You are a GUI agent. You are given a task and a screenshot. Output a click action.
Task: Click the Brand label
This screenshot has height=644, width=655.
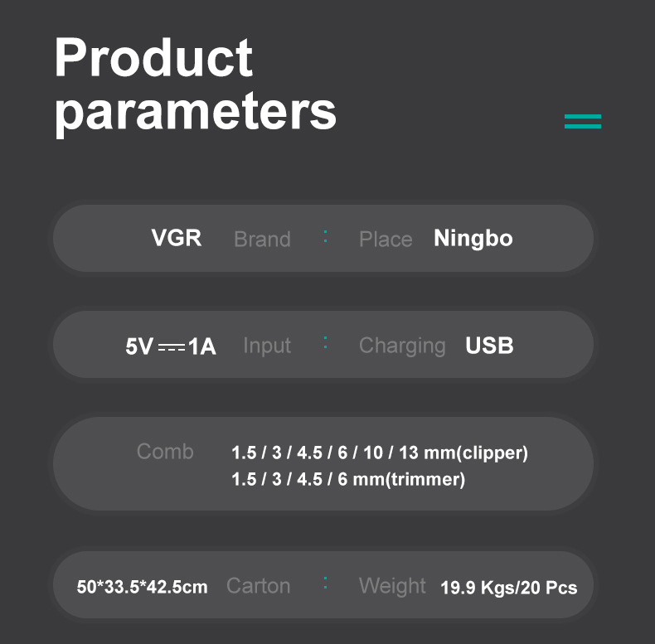(x=262, y=240)
